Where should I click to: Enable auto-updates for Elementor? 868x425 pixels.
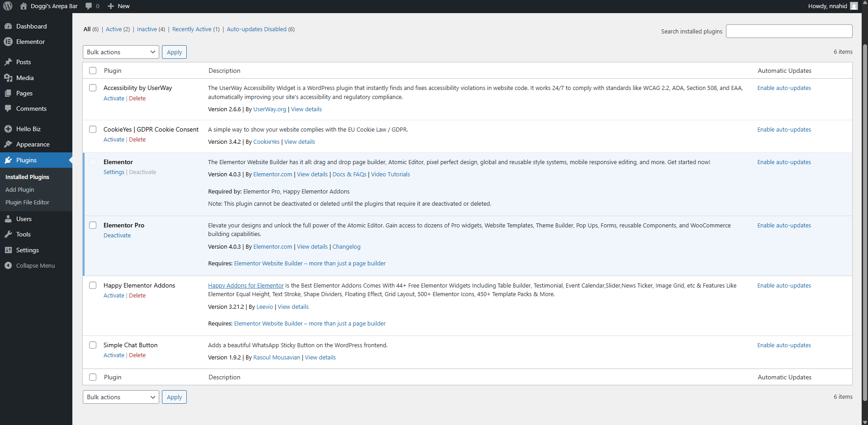[784, 162]
